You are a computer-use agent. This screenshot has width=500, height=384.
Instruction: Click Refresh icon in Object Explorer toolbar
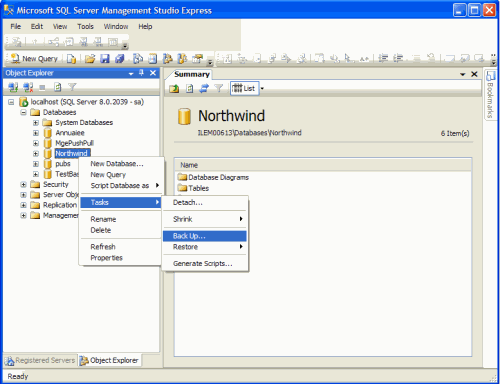pos(58,87)
